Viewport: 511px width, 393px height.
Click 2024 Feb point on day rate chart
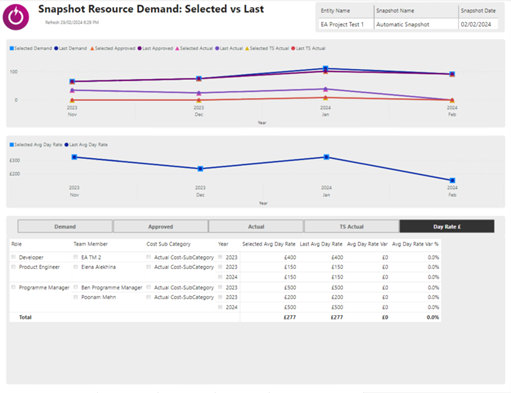(x=452, y=180)
